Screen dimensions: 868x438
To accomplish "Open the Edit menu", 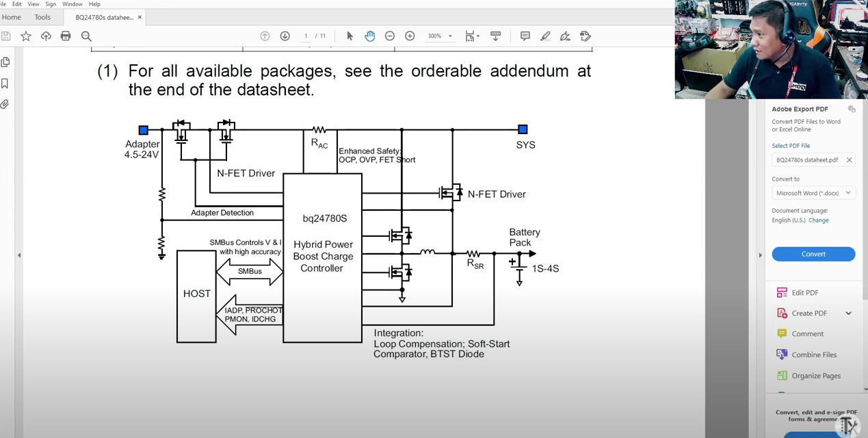I will 16,4.
